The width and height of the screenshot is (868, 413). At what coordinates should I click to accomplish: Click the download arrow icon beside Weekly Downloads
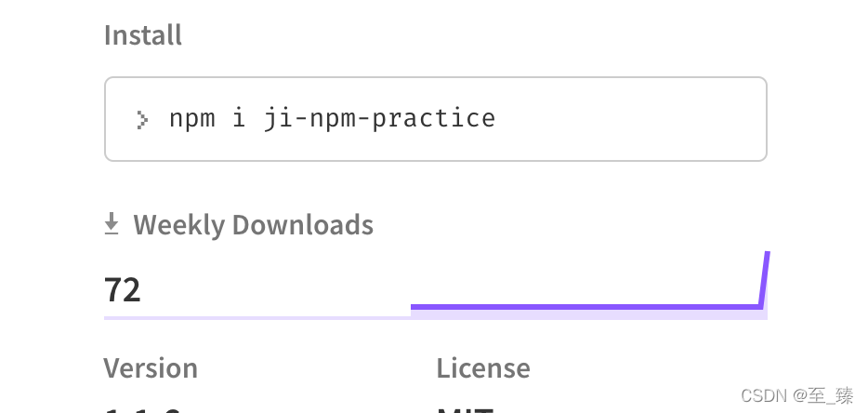(112, 223)
